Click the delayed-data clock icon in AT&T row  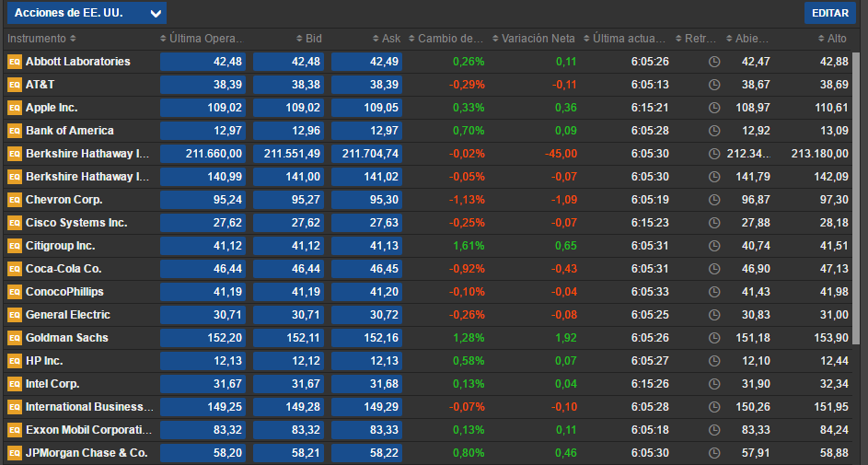(714, 85)
